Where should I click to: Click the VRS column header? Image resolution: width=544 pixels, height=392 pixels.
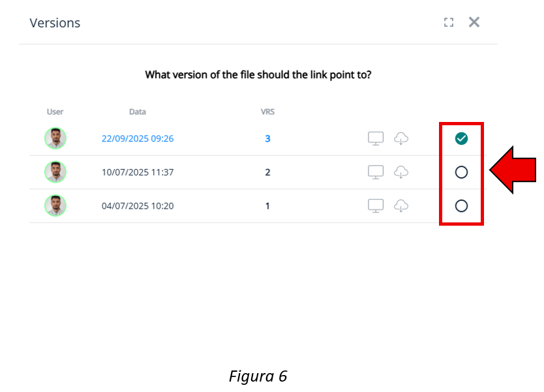(x=267, y=112)
